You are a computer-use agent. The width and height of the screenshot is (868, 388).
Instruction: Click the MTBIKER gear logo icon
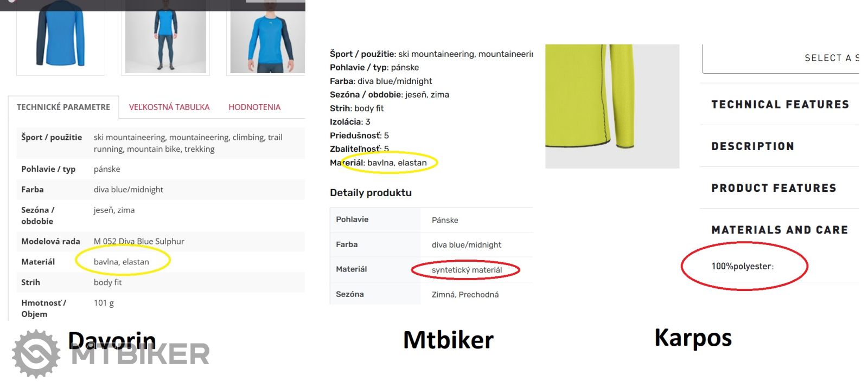(36, 354)
